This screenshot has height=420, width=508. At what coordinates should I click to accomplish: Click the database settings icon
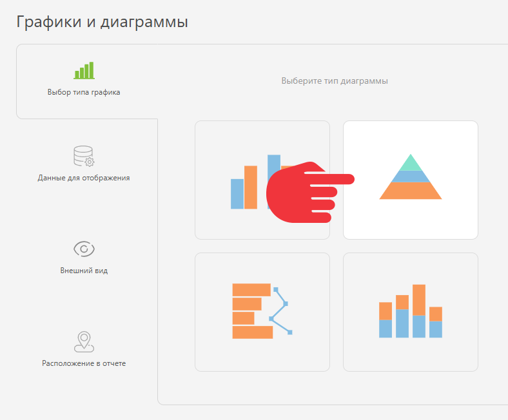[x=84, y=156]
